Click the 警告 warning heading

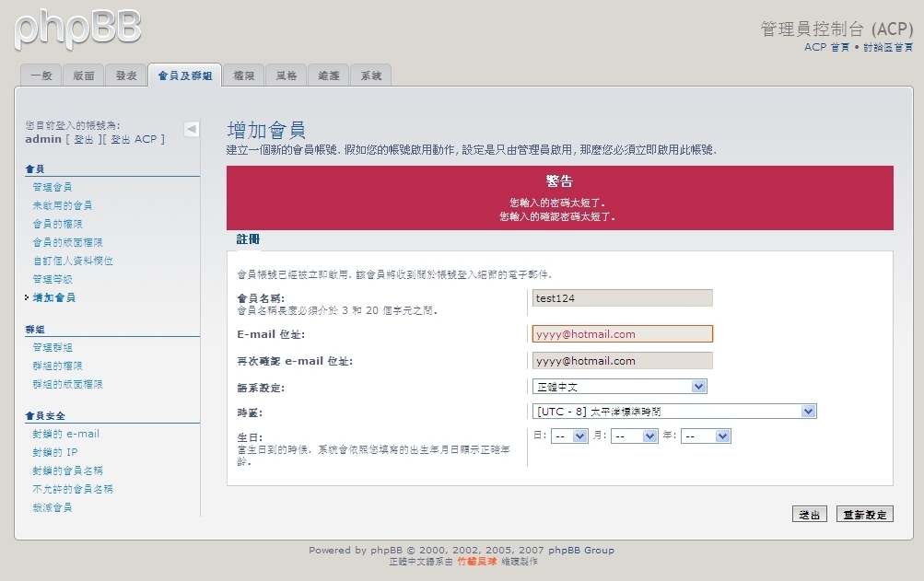[x=559, y=180]
